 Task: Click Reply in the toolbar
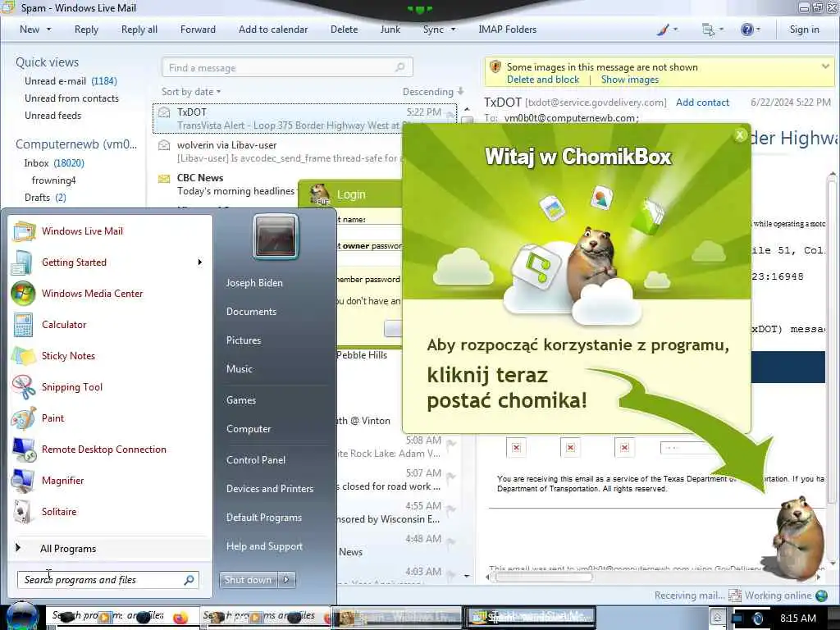86,30
